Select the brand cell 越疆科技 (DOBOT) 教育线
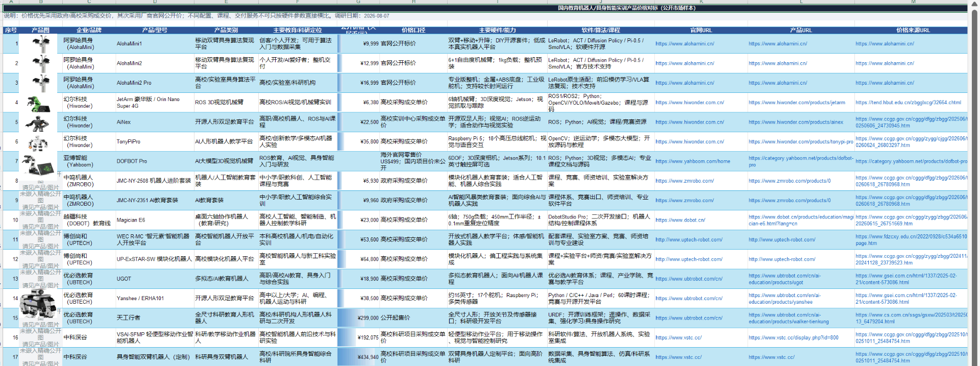This screenshot has height=366, width=980. (89, 220)
